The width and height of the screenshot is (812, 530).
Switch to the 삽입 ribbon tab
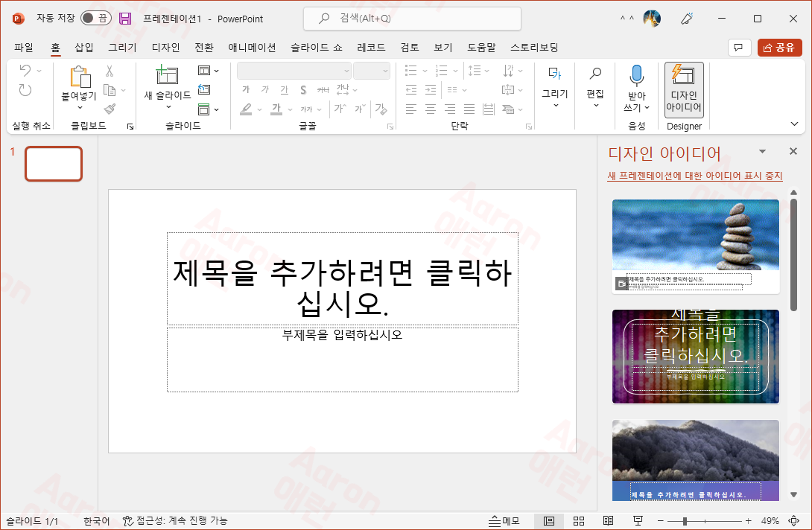[84, 48]
